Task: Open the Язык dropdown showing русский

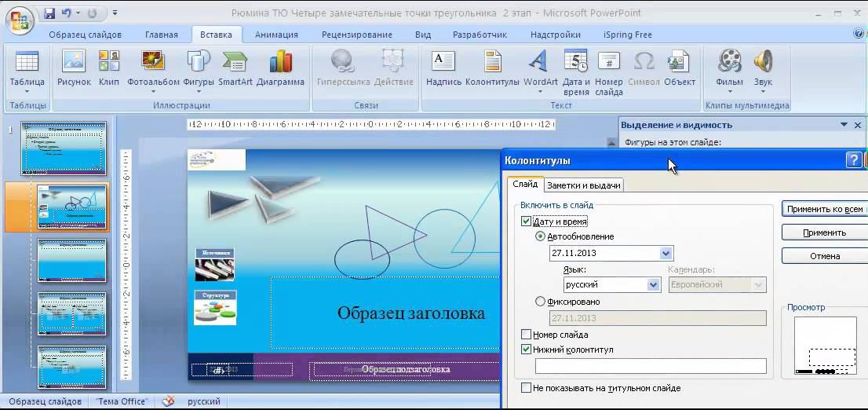Action: (654, 285)
